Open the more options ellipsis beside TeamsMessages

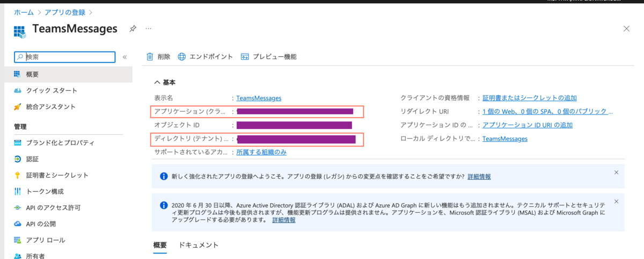point(149,28)
